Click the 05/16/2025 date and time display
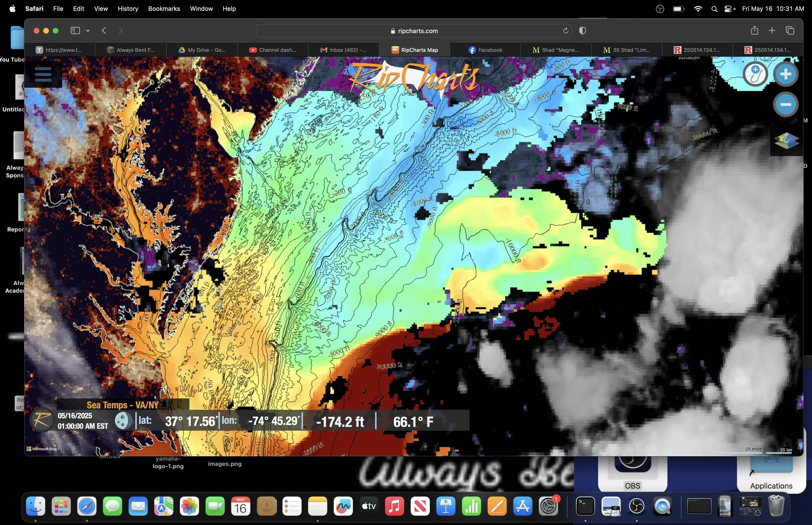Viewport: 812px width, 525px height. pyautogui.click(x=82, y=421)
